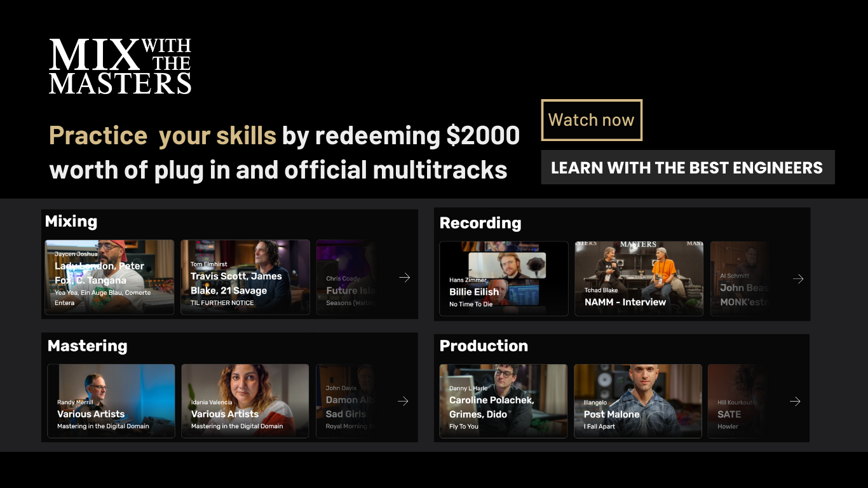
Task: Expand Production row with right arrow
Action: (x=795, y=401)
